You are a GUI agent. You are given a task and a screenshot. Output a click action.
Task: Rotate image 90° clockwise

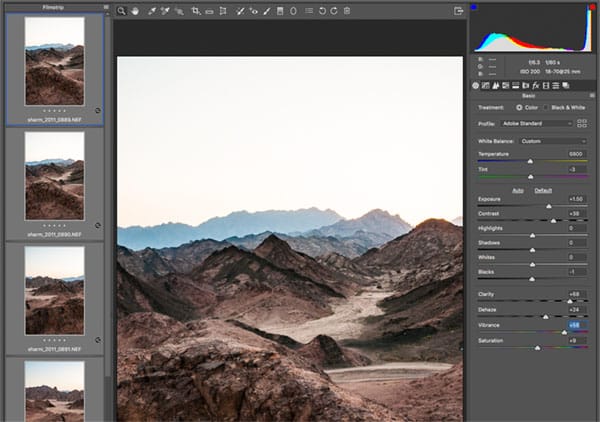coord(334,11)
